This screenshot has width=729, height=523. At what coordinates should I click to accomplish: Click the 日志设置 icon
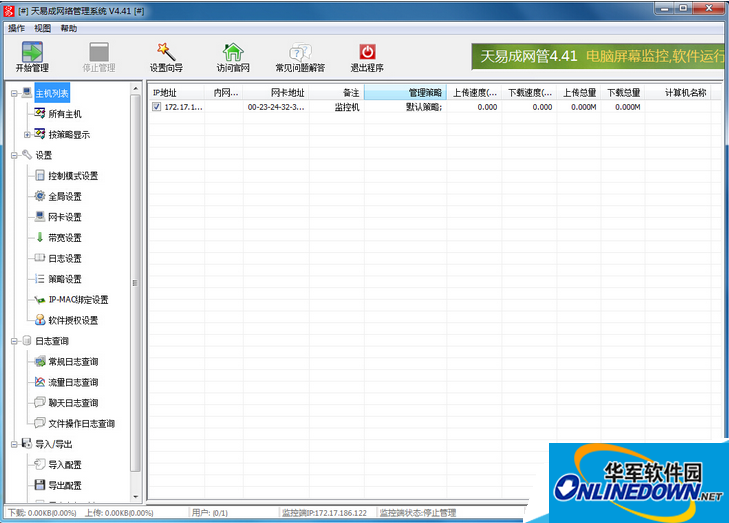click(x=40, y=258)
